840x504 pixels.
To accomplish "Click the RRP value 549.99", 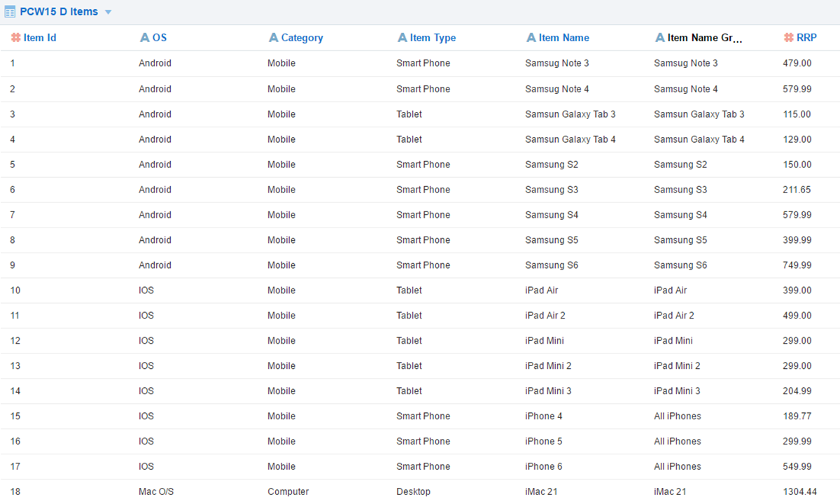I will [x=797, y=467].
